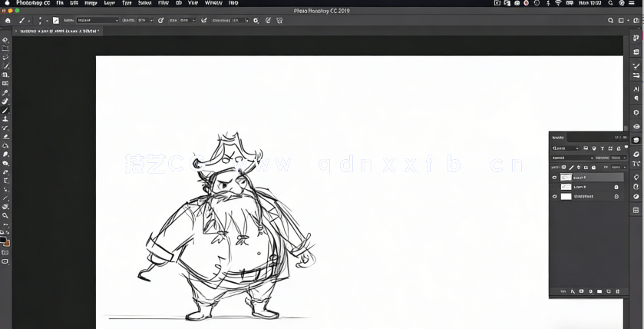Select the Zoom tool in the toolbar
Image resolution: width=644 pixels, height=329 pixels.
pos(5,216)
